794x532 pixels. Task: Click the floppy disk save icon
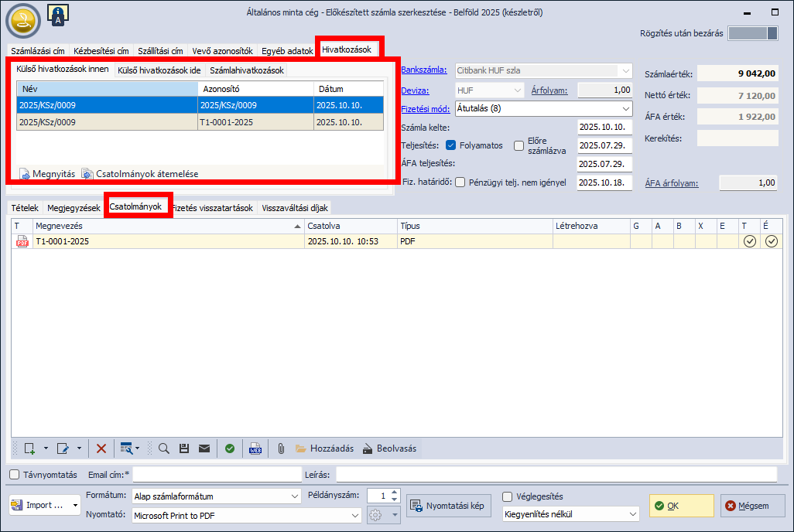click(x=184, y=448)
